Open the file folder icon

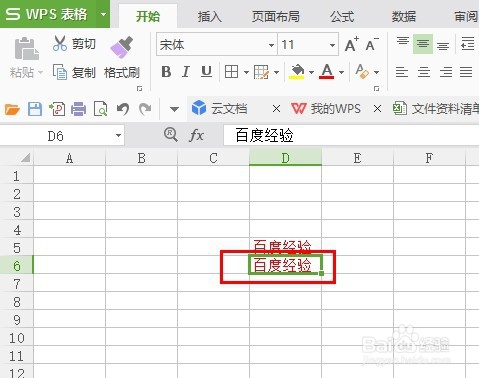[x=12, y=109]
